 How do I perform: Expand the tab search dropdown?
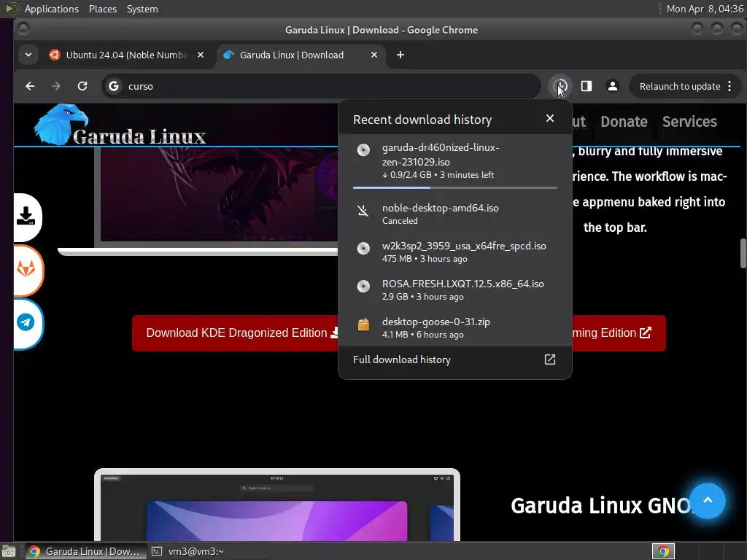(28, 55)
